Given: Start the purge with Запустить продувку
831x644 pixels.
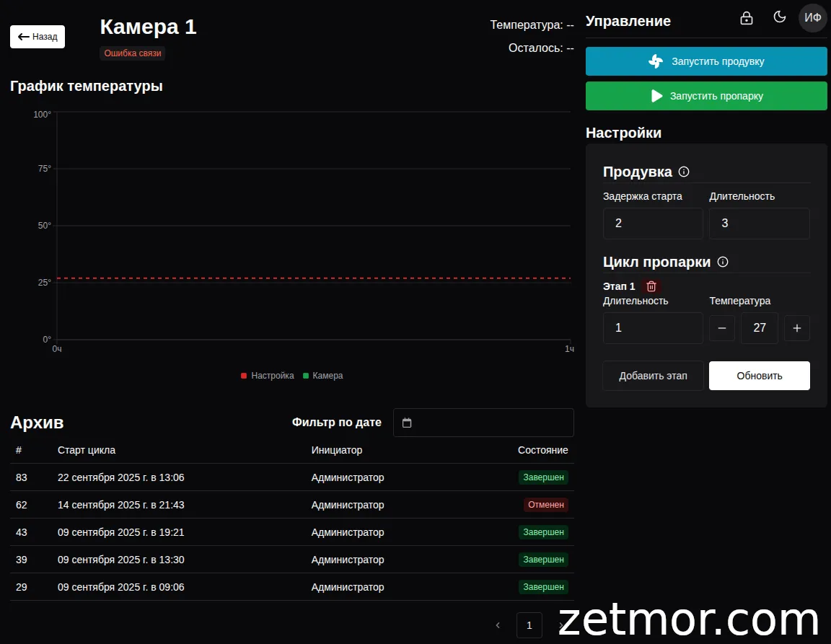Looking at the screenshot, I should (706, 61).
